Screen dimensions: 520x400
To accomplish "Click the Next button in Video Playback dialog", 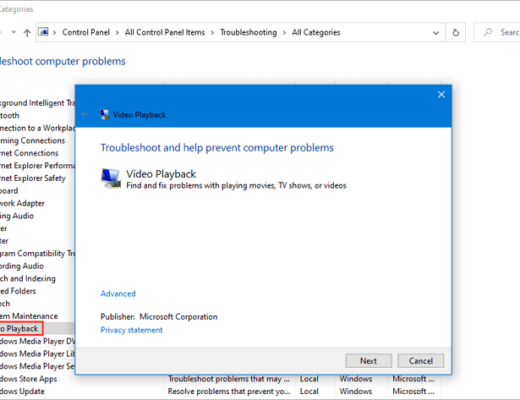I will coord(368,361).
